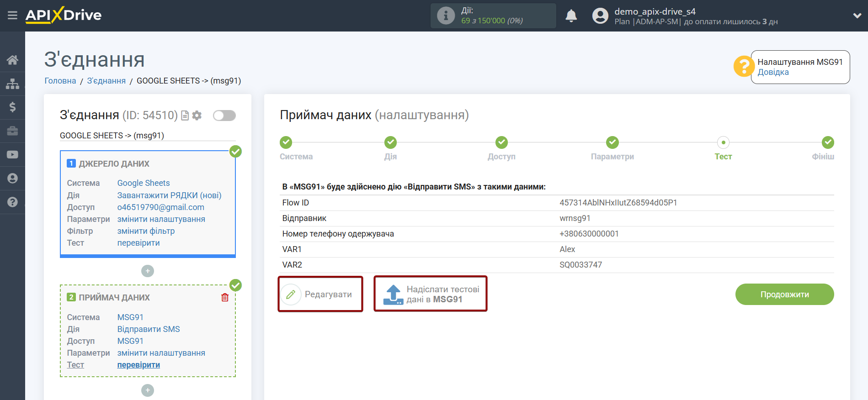Click the ДЖЕРЕЛО ДАНИХ block header
868x400 pixels.
(108, 164)
